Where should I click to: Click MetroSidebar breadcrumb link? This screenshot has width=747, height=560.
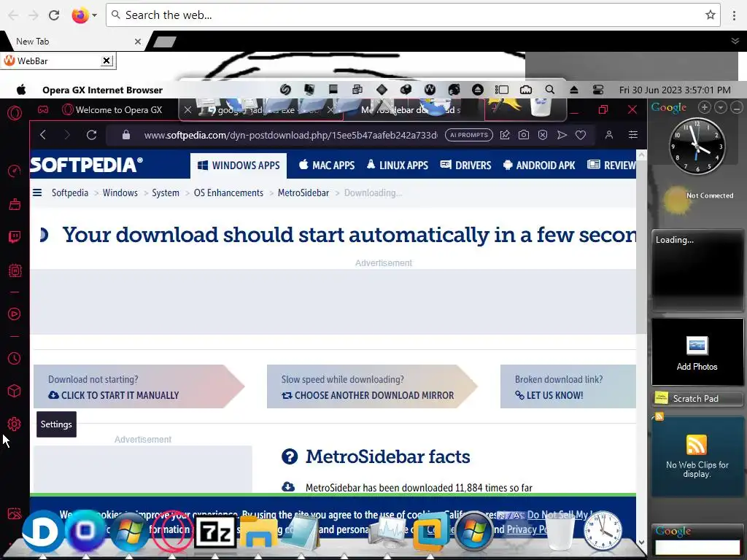(303, 192)
